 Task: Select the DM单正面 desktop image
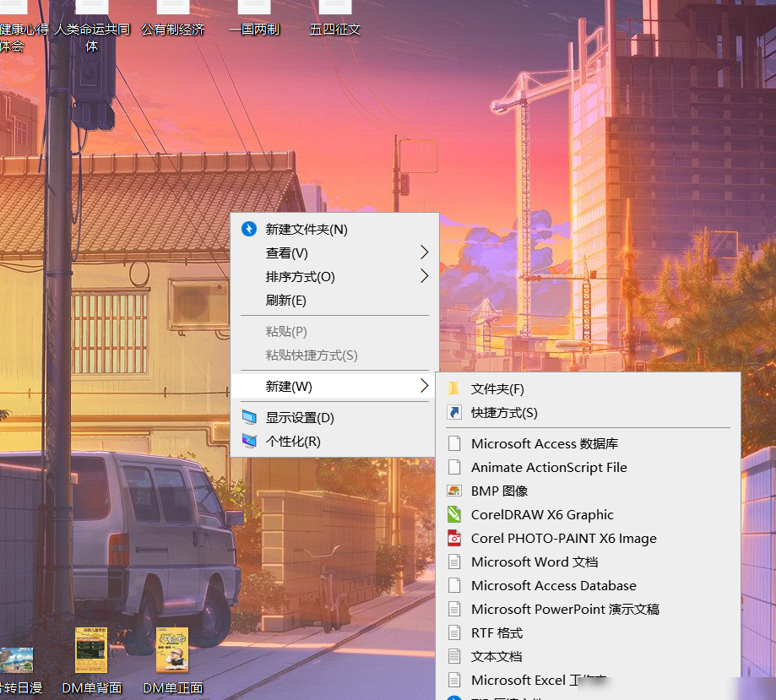point(173,661)
